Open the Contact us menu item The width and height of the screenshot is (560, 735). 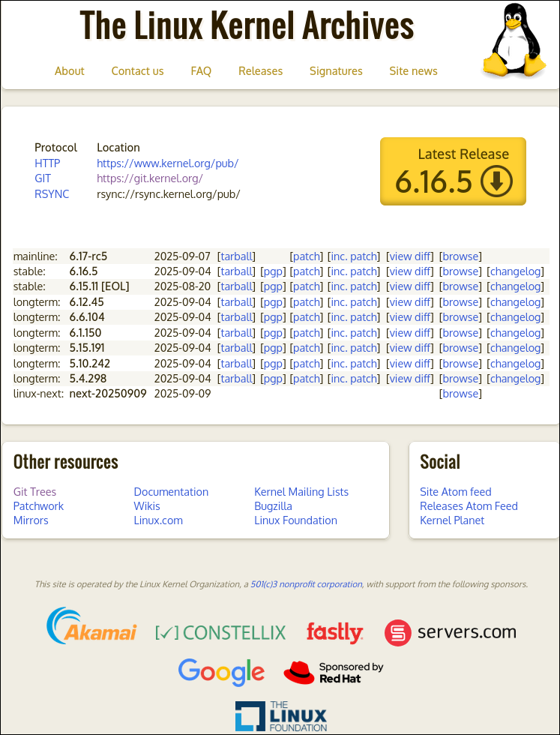click(137, 70)
